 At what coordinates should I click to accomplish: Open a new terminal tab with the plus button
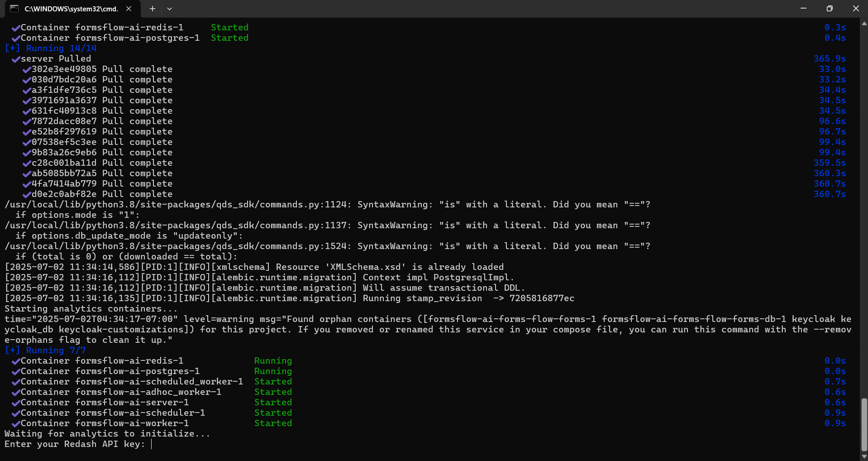point(152,9)
